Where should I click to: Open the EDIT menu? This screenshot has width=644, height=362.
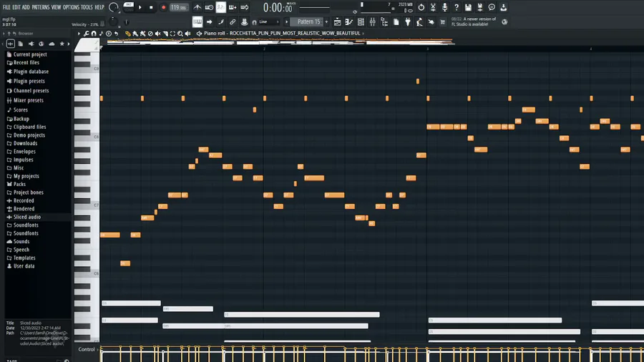pyautogui.click(x=16, y=7)
